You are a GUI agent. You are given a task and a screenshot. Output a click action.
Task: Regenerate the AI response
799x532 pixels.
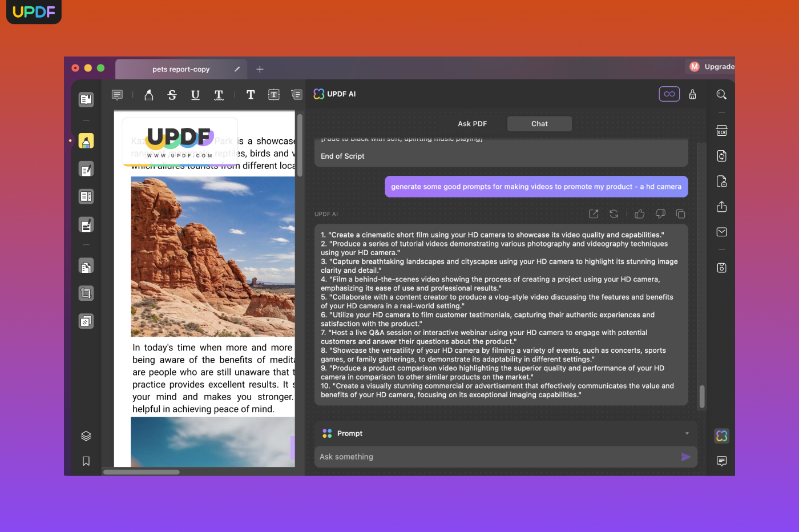(614, 214)
